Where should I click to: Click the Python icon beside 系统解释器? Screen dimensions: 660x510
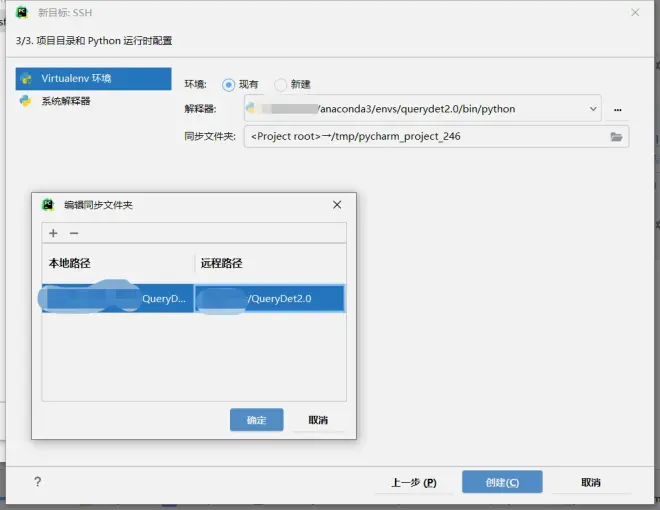click(x=25, y=101)
